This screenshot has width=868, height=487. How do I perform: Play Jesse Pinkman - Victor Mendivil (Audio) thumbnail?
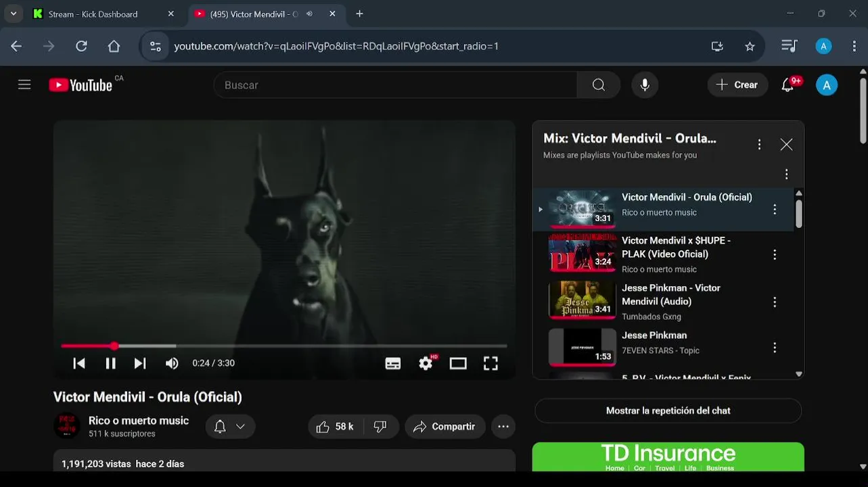(583, 300)
